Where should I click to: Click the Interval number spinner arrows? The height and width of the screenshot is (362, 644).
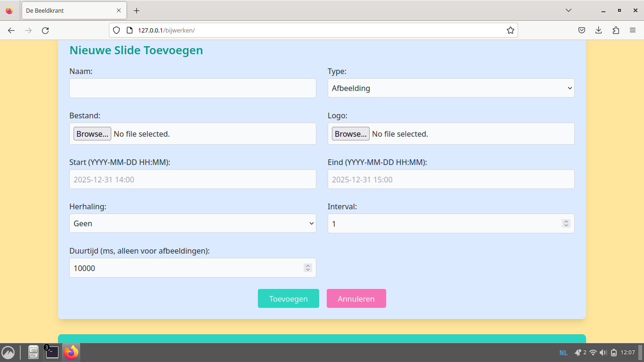coord(566,223)
